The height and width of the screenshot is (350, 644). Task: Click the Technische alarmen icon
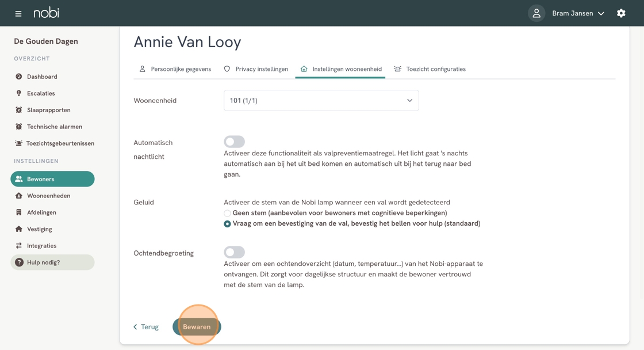(x=19, y=127)
